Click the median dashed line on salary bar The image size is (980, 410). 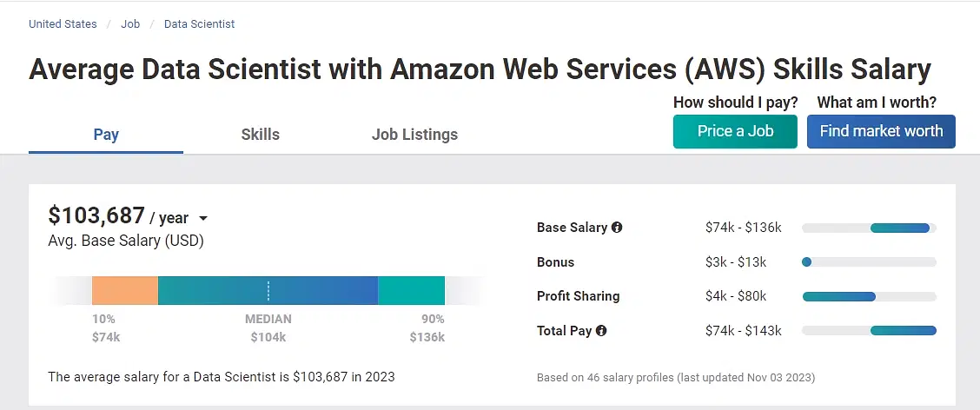tap(268, 291)
